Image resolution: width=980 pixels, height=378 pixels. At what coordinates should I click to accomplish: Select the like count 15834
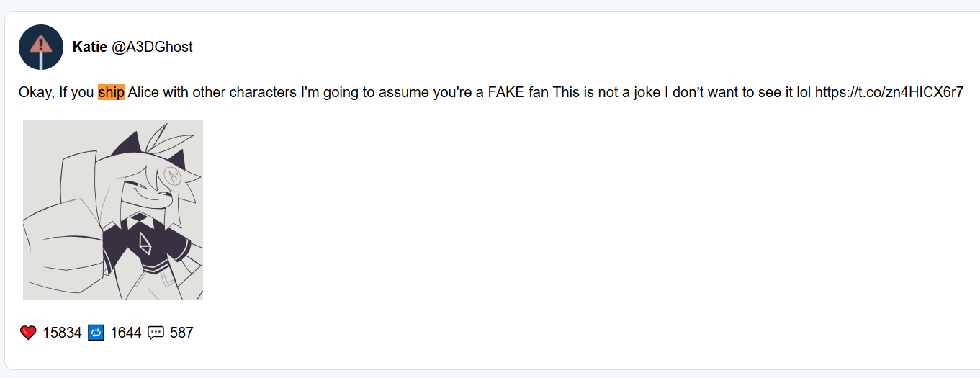62,333
